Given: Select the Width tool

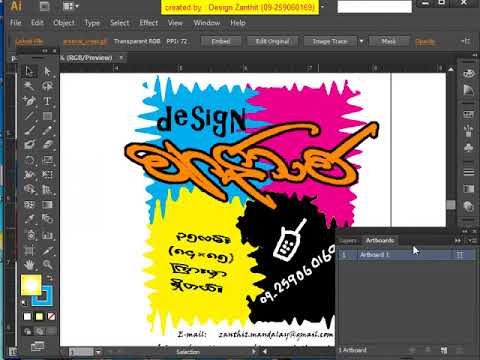Looking at the screenshot, I should coord(29,174).
